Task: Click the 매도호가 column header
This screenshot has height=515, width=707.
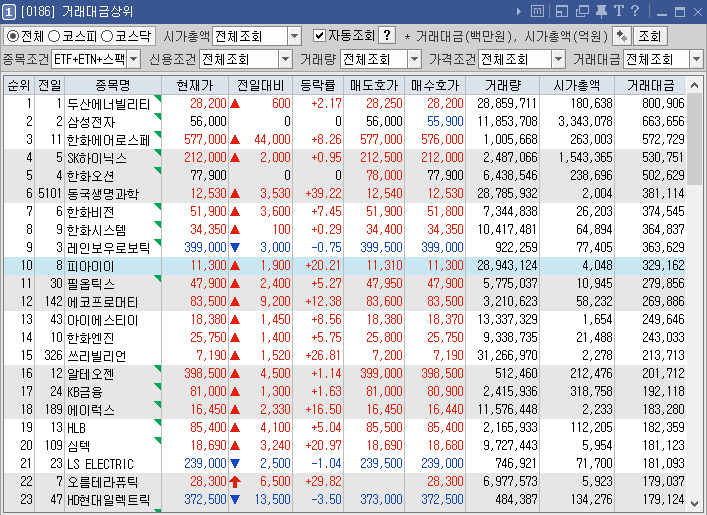Action: pyautogui.click(x=374, y=85)
